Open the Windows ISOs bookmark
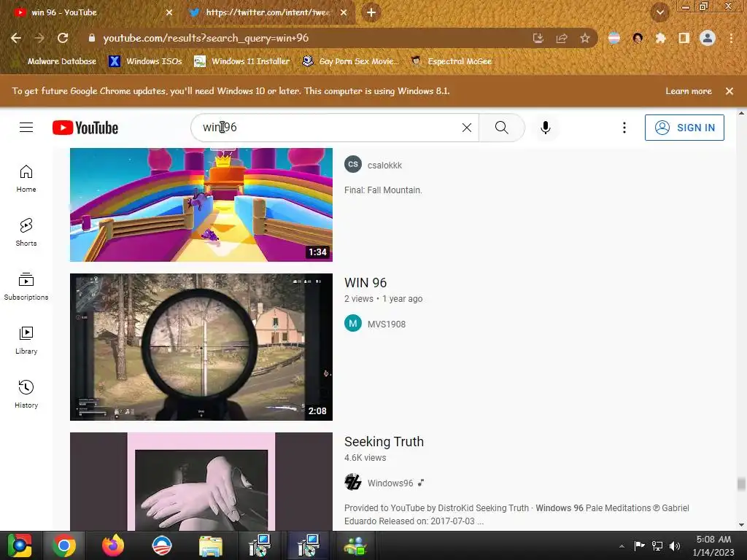 click(146, 61)
